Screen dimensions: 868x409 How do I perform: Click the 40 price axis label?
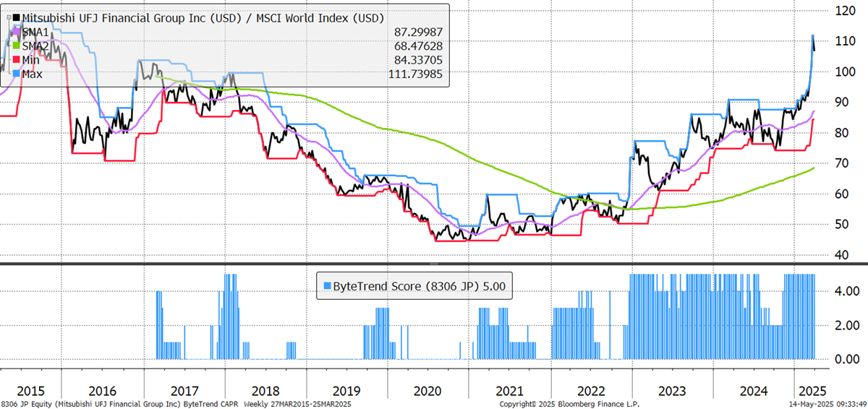(843, 255)
